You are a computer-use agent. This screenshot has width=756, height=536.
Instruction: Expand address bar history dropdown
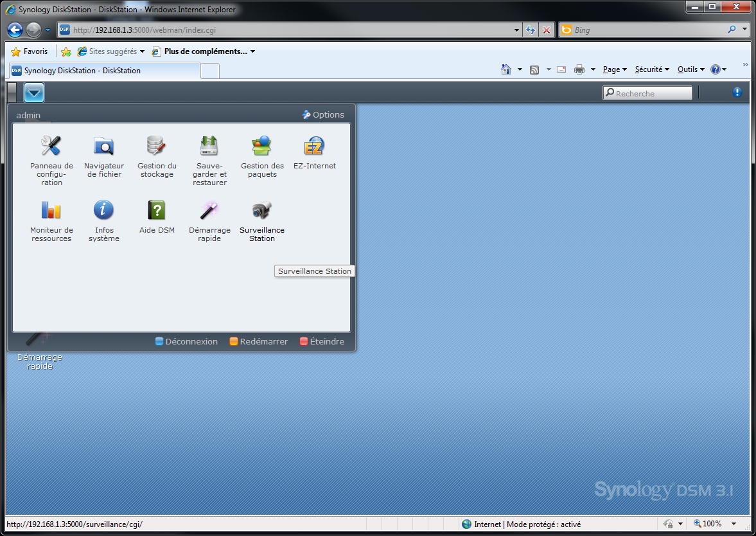click(x=517, y=30)
